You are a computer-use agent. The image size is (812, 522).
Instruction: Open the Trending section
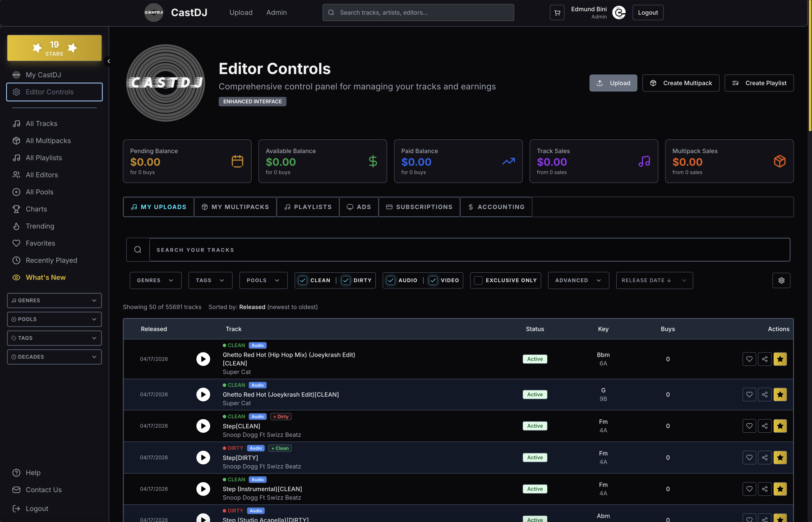tap(40, 226)
